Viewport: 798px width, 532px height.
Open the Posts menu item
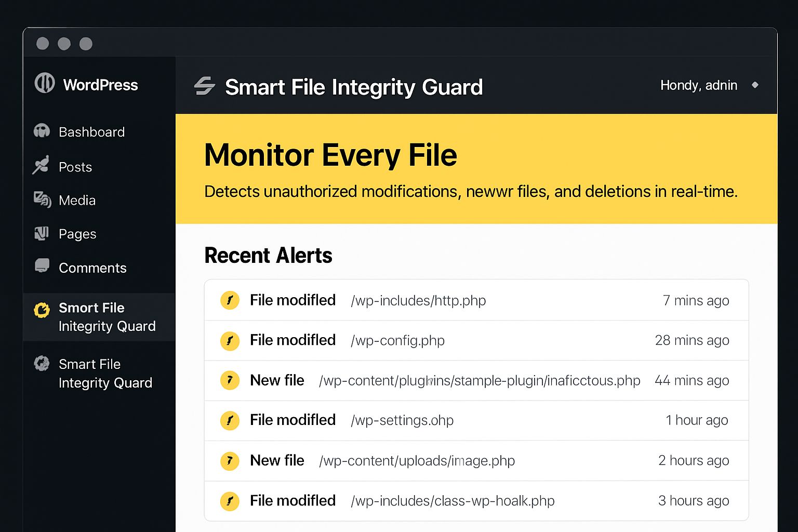[x=75, y=167]
